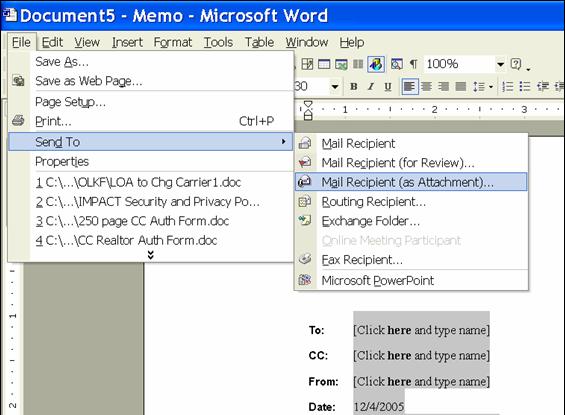The width and height of the screenshot is (565, 415).
Task: Open recent file IMPACT Security and Privacy Po...
Action: [151, 202]
